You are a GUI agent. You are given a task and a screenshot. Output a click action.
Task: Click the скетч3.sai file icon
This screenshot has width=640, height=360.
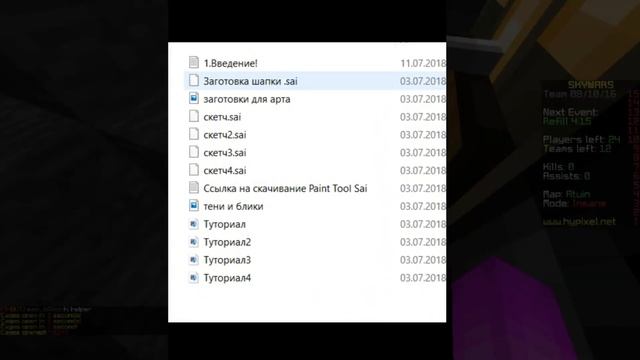(194, 152)
